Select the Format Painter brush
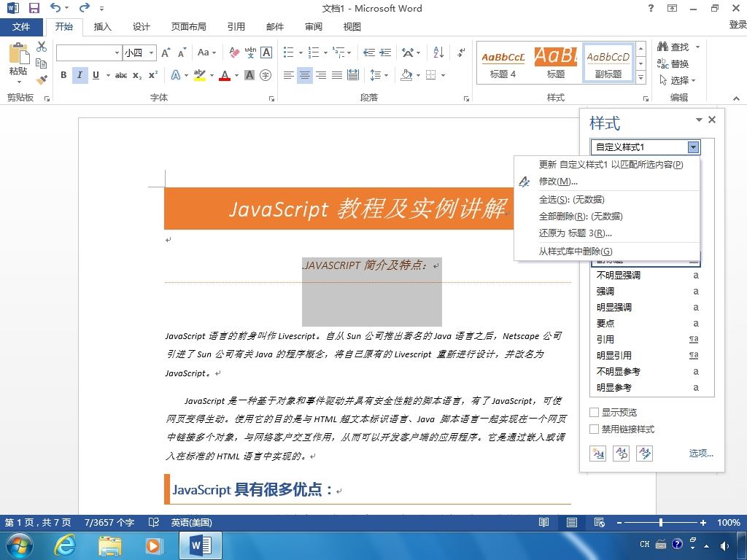Image resolution: width=747 pixels, height=560 pixels. (42, 79)
